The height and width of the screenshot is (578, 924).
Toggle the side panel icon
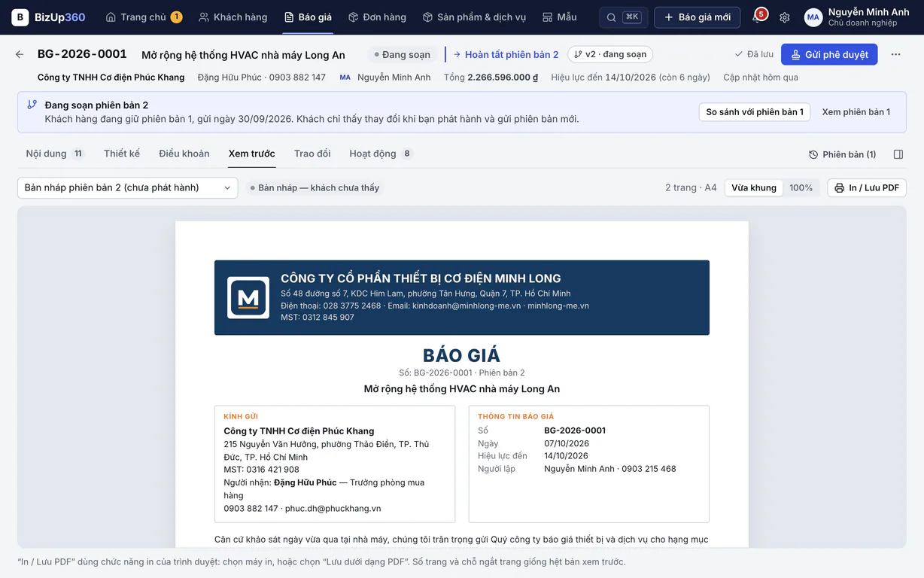click(x=898, y=154)
